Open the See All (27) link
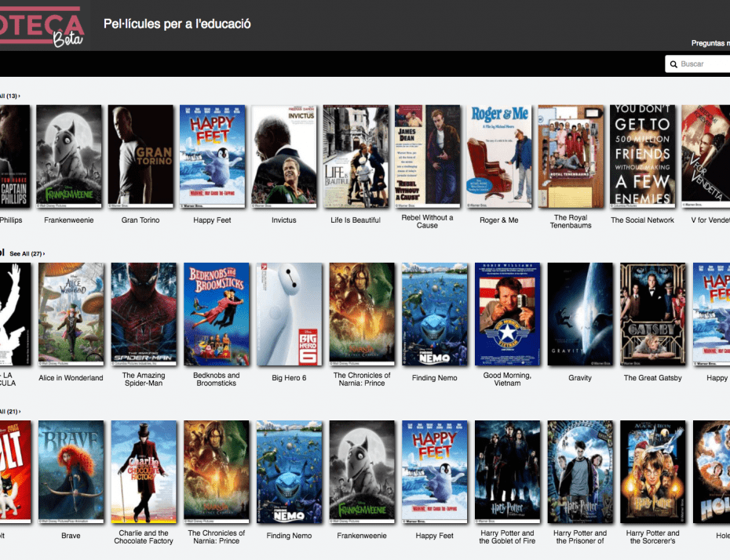Screen dimensions: 730x560 pyautogui.click(x=27, y=254)
